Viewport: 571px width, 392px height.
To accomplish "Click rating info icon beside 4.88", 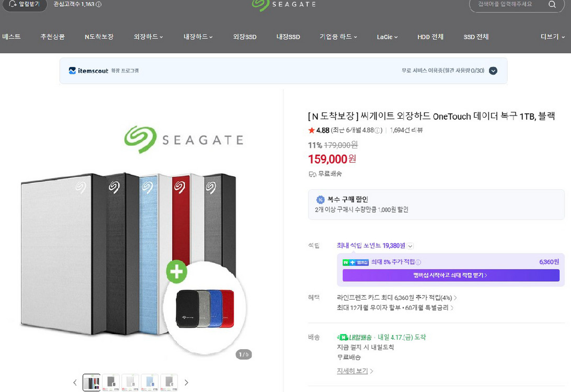I will click(378, 130).
